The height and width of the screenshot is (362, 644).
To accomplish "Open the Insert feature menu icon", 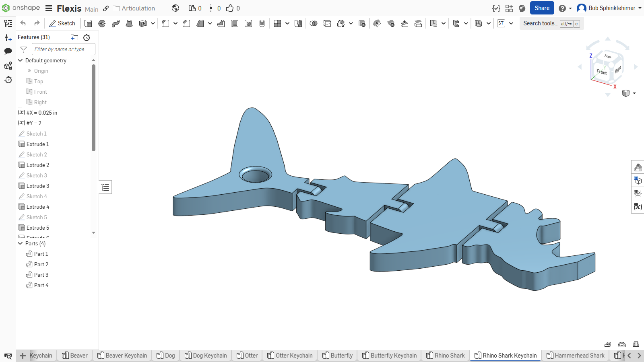I will [8, 37].
